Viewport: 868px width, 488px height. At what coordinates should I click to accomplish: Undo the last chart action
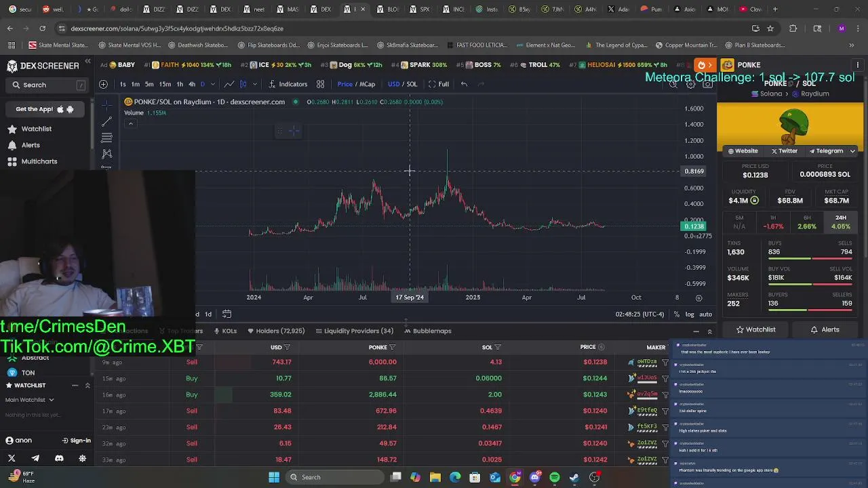click(464, 84)
